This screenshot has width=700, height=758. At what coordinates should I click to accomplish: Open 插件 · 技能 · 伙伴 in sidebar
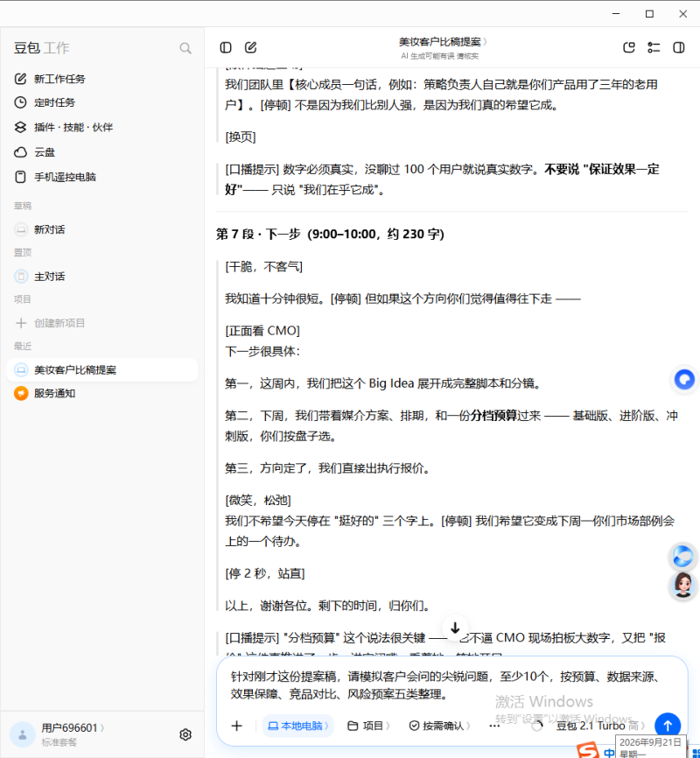click(x=73, y=127)
